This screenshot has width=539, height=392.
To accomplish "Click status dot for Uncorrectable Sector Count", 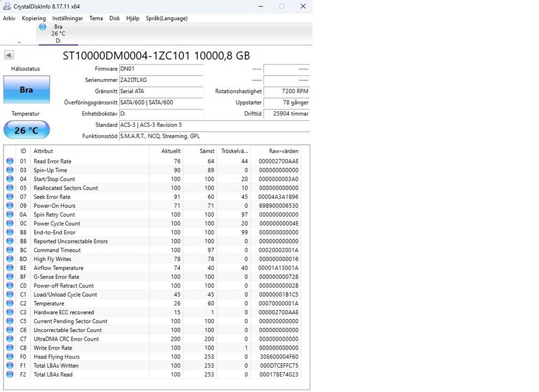I will pyautogui.click(x=10, y=330).
